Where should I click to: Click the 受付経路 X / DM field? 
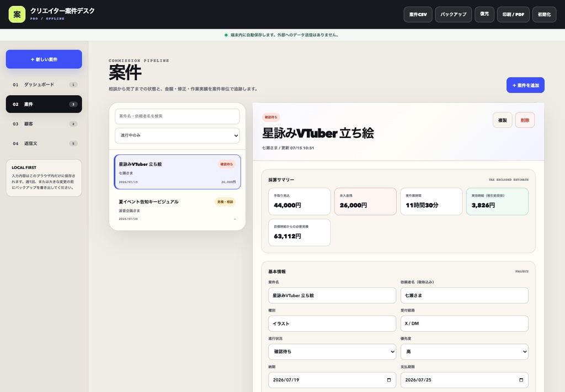tap(464, 324)
